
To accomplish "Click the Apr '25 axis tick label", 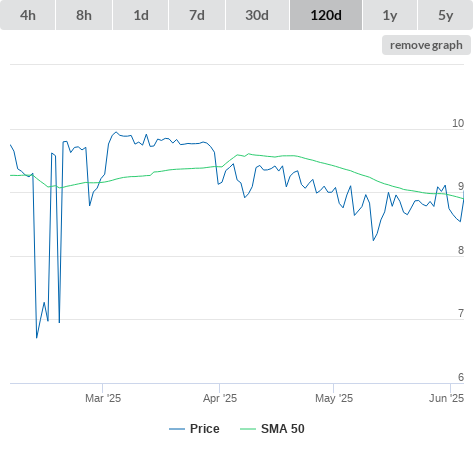I will [x=220, y=398].
